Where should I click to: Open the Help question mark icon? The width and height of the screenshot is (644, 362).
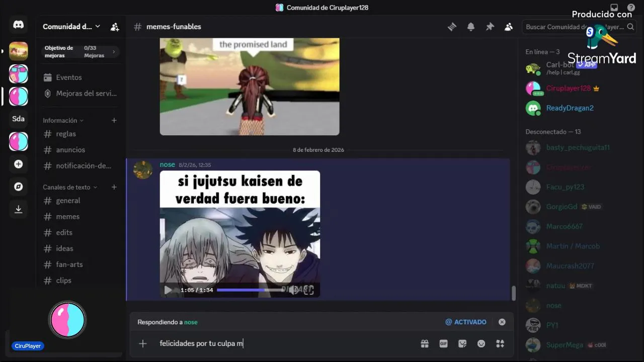(631, 8)
